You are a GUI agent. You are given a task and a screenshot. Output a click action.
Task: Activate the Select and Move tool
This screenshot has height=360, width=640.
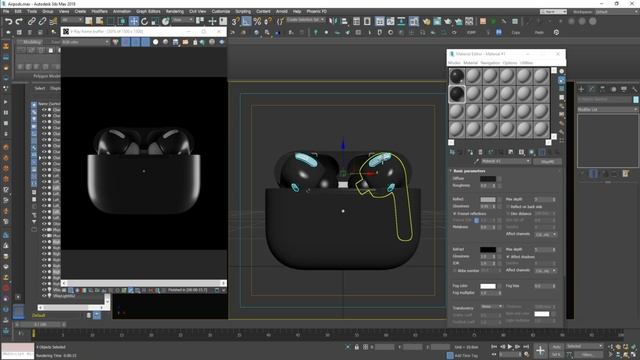(x=134, y=21)
